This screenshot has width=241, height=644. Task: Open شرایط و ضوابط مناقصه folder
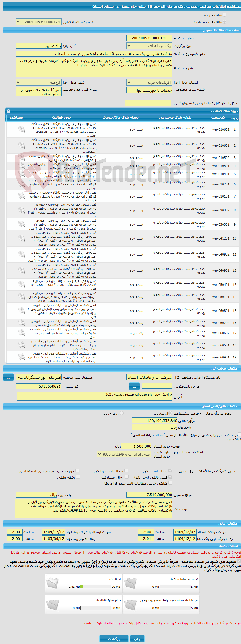(130, 583)
